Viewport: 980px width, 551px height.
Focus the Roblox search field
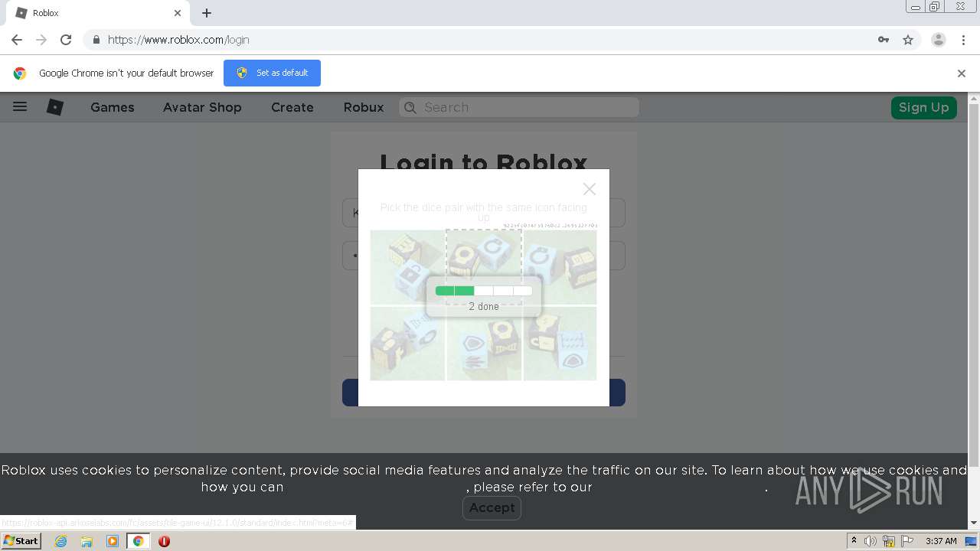click(x=519, y=107)
